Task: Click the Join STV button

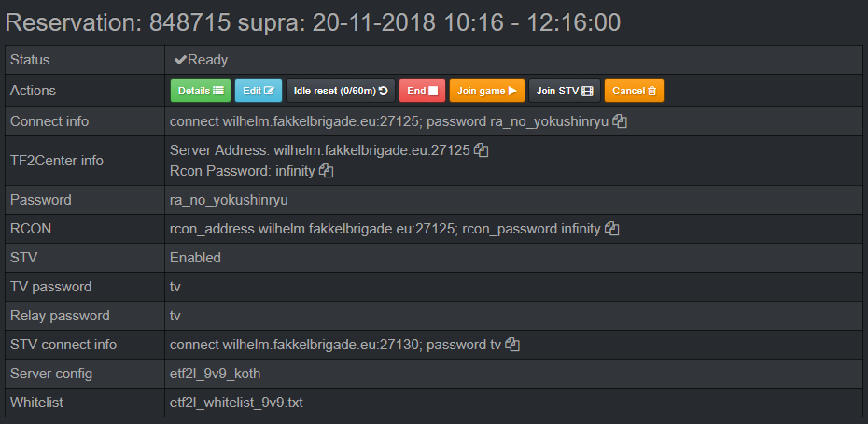Action: (x=564, y=91)
